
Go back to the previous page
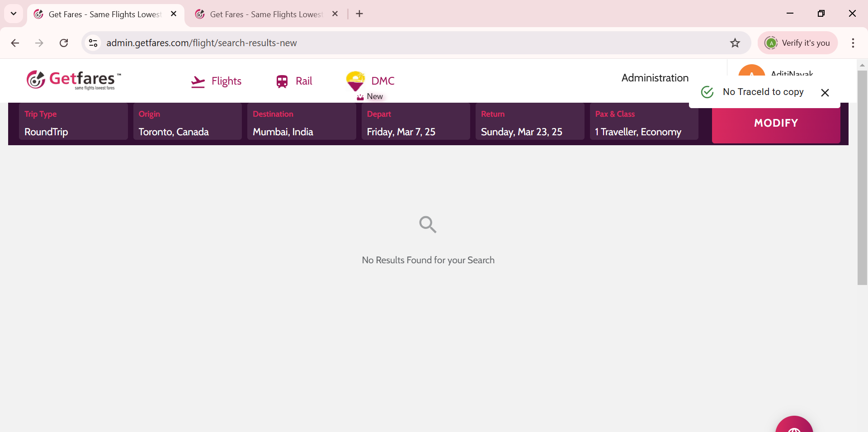point(15,43)
